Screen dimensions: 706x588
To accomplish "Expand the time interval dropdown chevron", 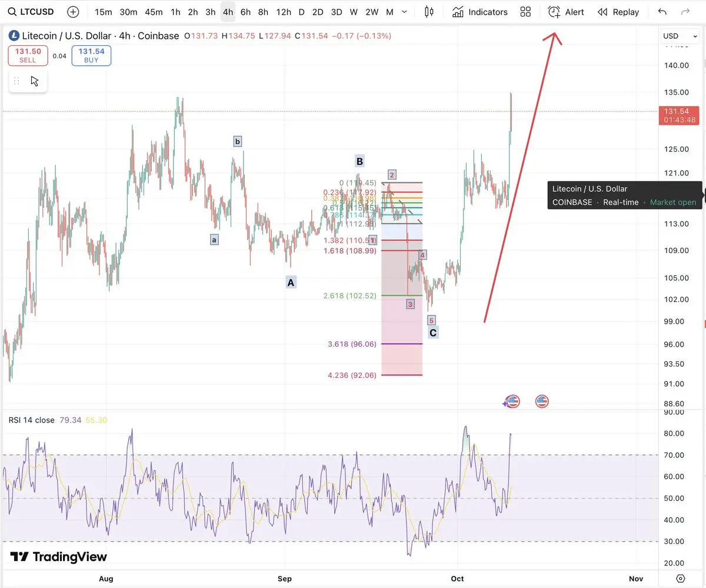I will tap(404, 12).
